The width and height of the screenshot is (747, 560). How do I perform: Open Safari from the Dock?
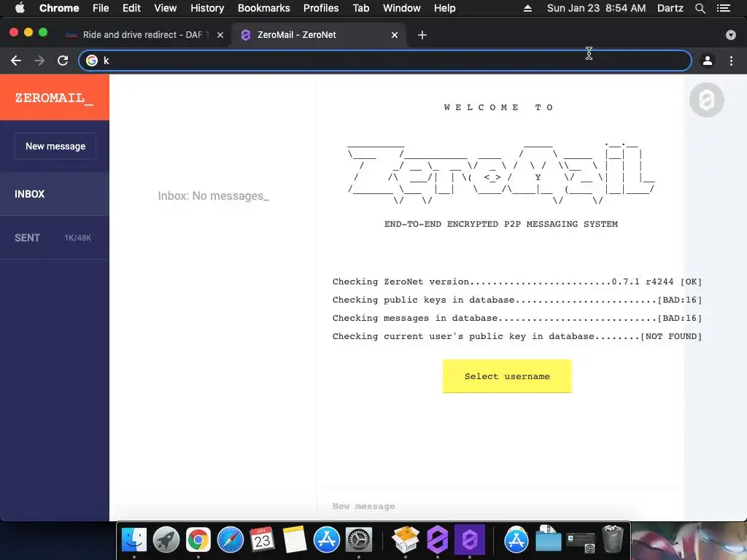(x=230, y=540)
